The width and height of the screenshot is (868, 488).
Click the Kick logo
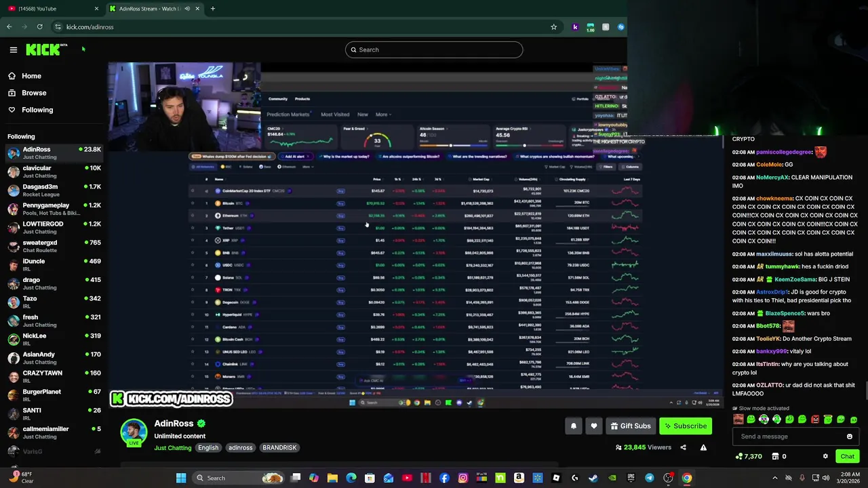(x=46, y=49)
